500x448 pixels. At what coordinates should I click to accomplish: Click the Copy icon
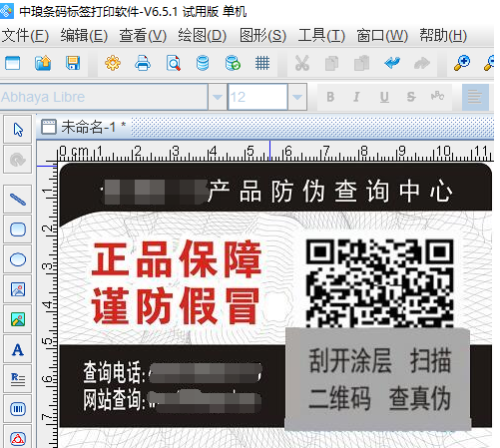pos(331,63)
